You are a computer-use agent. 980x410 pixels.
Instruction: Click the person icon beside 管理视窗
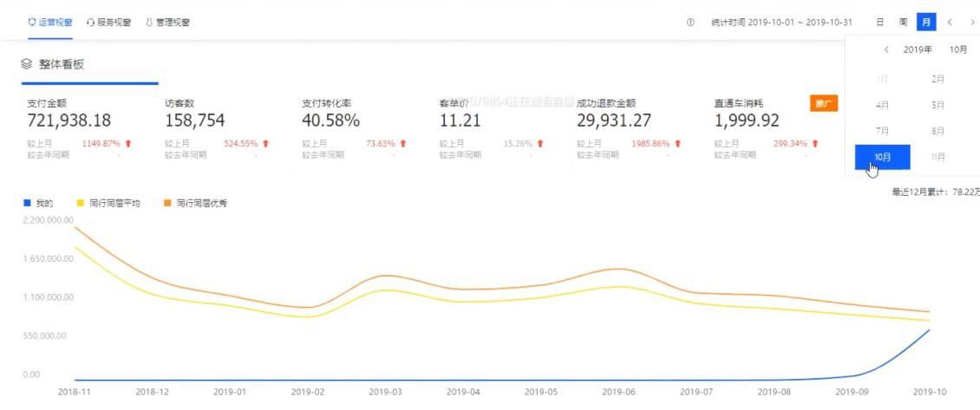click(149, 23)
